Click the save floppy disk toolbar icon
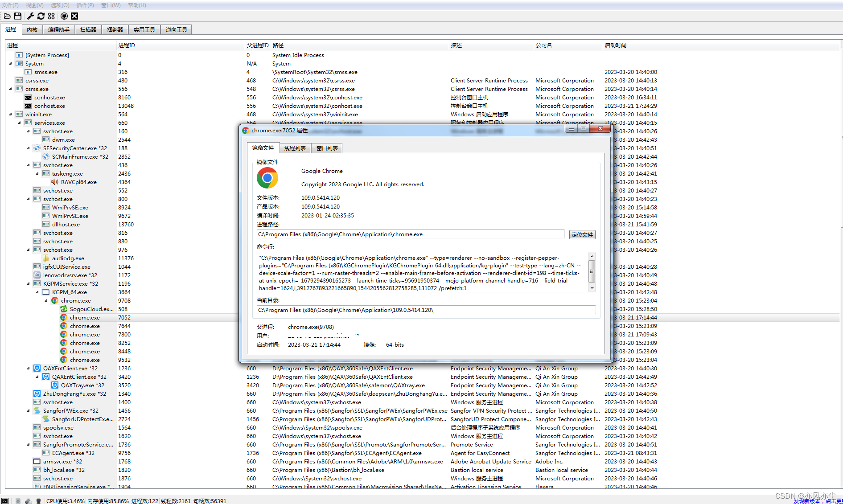This screenshot has width=843, height=504. click(18, 16)
